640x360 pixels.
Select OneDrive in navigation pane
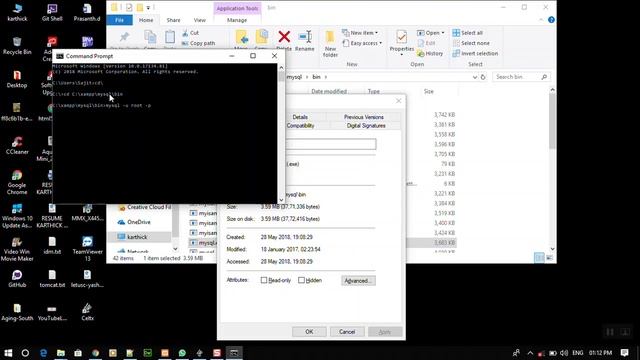pyautogui.click(x=139, y=222)
